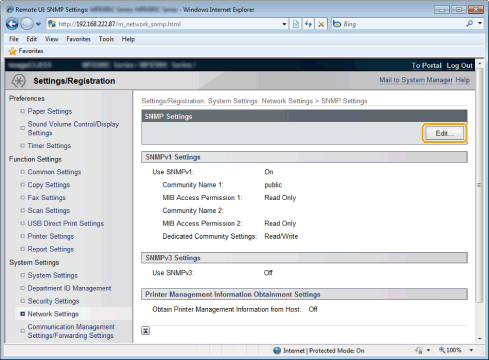
Task: Click the status bar privacy icon
Action: click(x=419, y=350)
